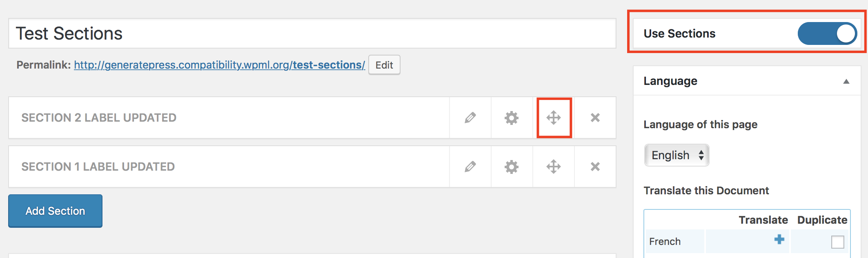Delete Section 2 using the X icon
Screen dimensions: 868x258
click(x=595, y=118)
